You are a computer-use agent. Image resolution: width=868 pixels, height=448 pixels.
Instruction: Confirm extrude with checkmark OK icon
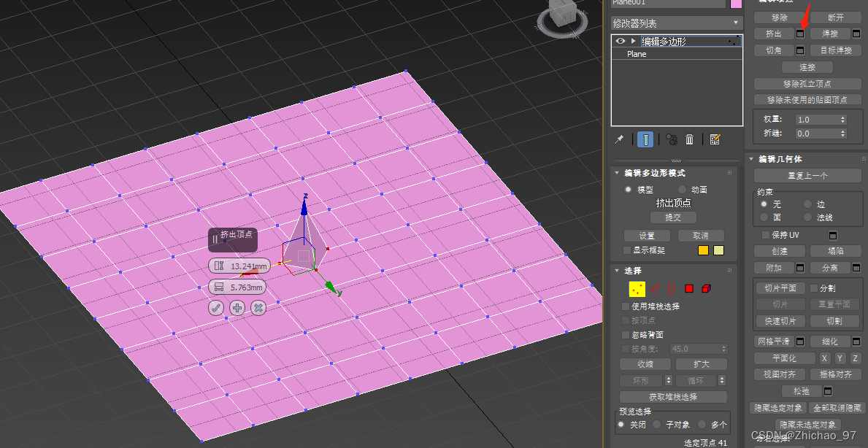click(x=216, y=308)
